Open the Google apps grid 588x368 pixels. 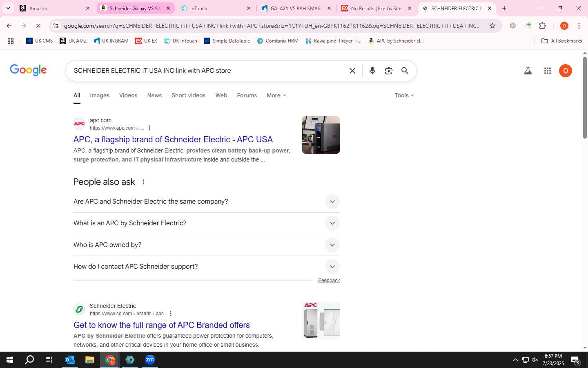[548, 71]
